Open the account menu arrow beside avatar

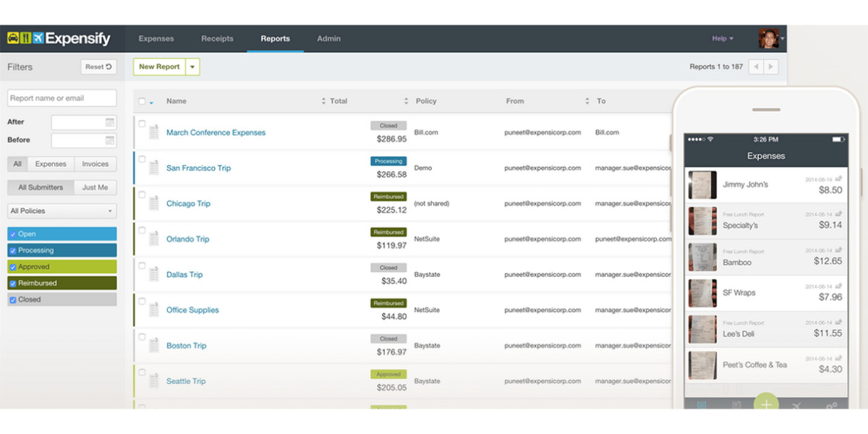(783, 39)
